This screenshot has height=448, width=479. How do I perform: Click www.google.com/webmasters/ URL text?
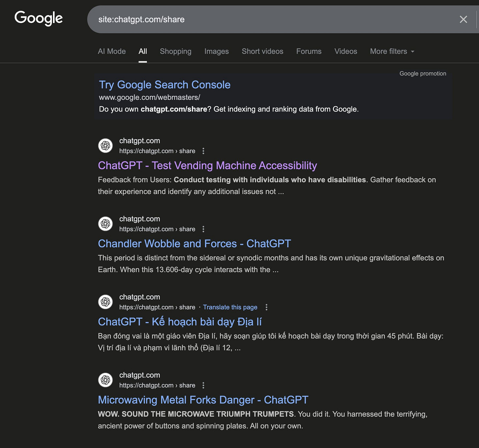click(x=150, y=97)
